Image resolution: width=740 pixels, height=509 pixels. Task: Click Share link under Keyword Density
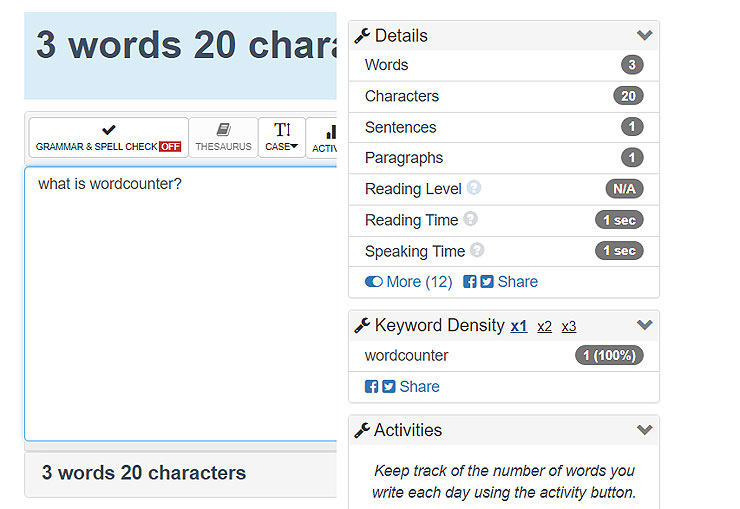click(x=420, y=386)
